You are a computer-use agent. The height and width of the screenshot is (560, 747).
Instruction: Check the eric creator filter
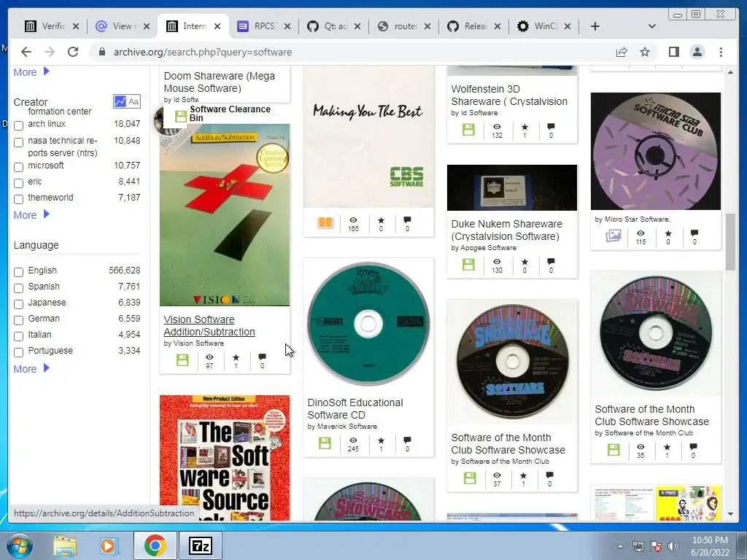pos(18,183)
